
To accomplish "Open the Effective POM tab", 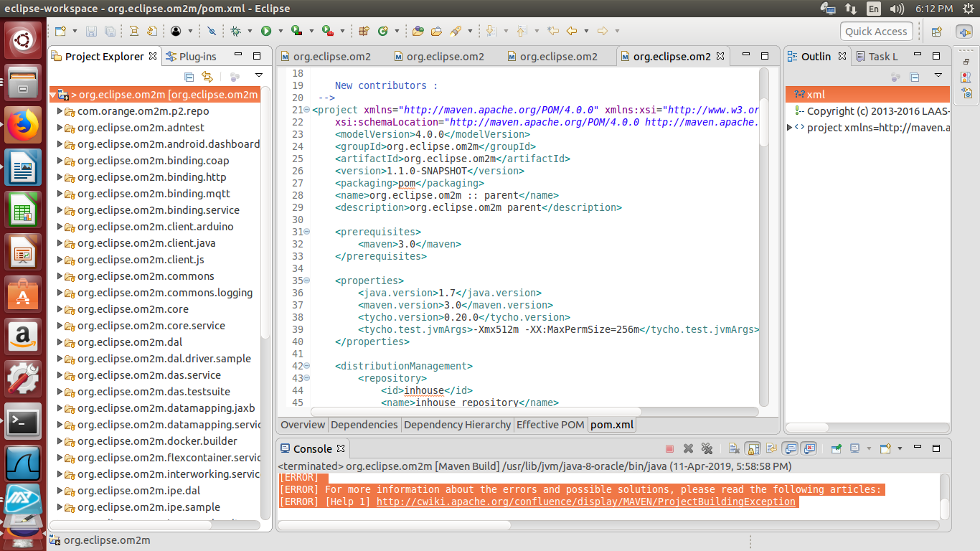I will click(x=550, y=425).
